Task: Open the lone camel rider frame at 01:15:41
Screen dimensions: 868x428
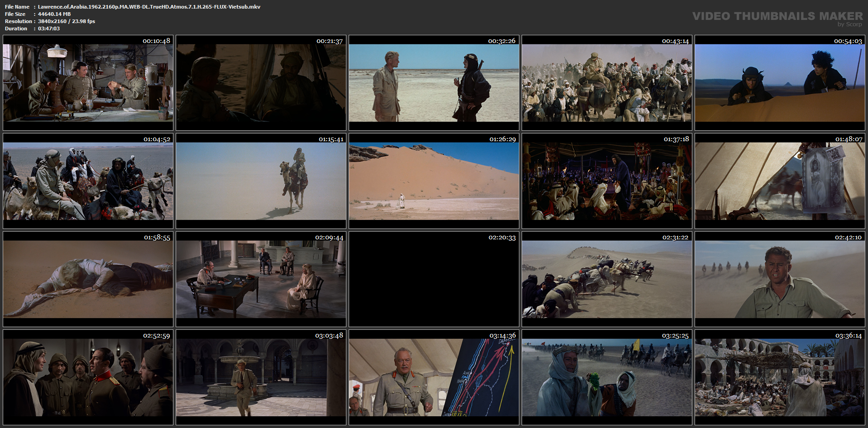Action: click(x=261, y=181)
